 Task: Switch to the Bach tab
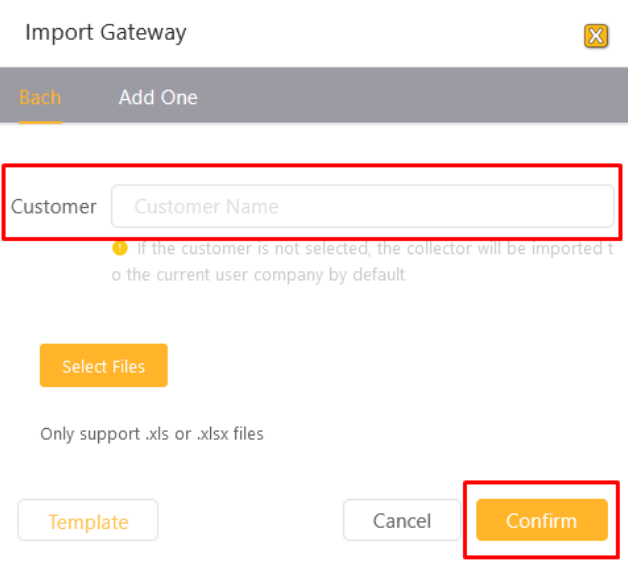point(40,97)
